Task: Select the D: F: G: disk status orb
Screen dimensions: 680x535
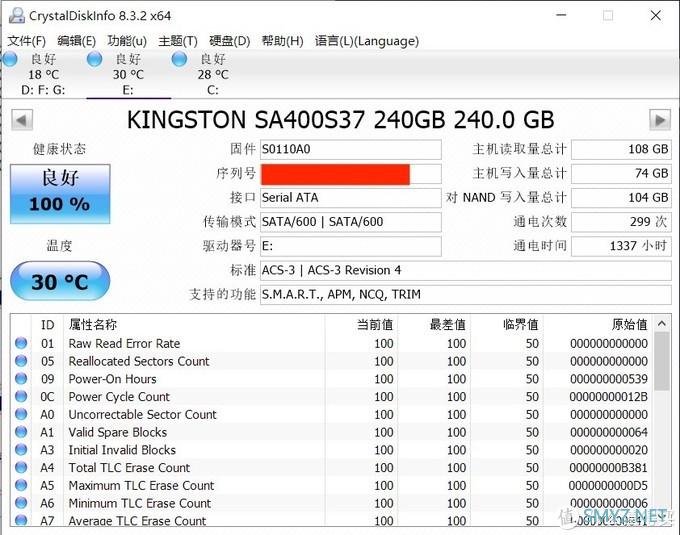Action: pos(10,59)
